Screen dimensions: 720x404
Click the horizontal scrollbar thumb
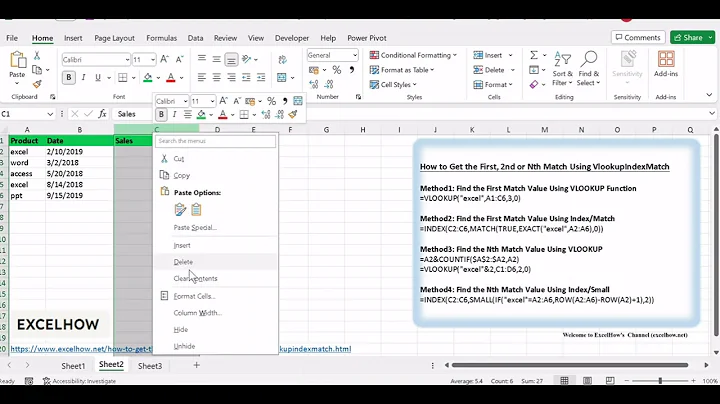(x=569, y=365)
